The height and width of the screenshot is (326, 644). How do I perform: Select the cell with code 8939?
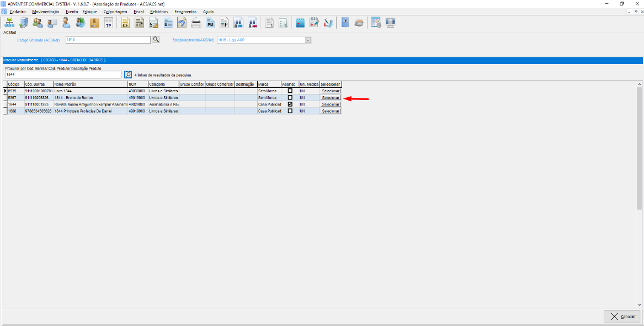pyautogui.click(x=15, y=91)
